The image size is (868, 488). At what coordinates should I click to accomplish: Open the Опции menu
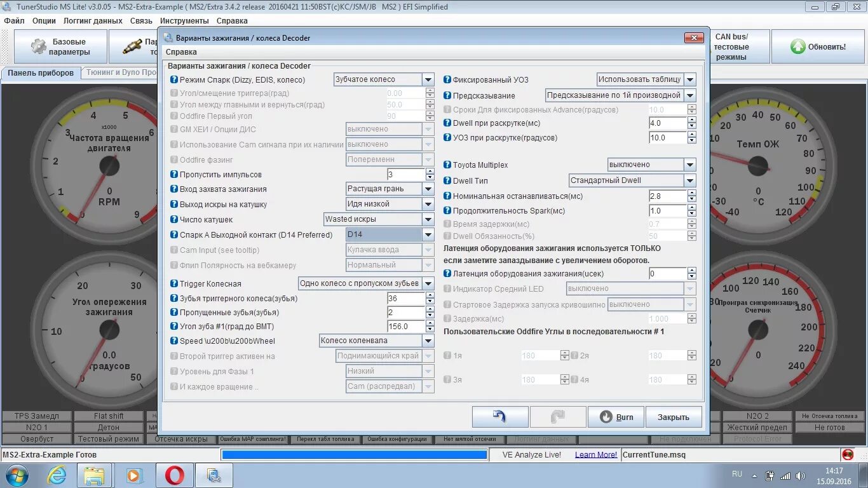[x=44, y=21]
